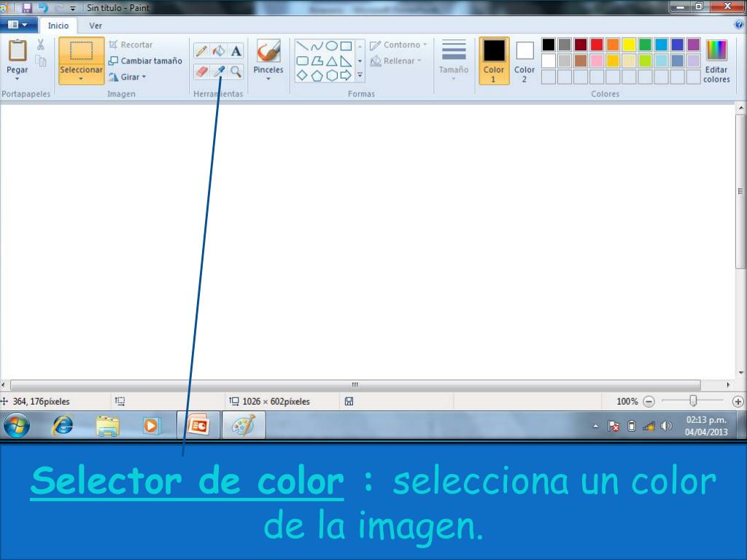Image resolution: width=747 pixels, height=560 pixels.
Task: Click the zoom in plus button
Action: (738, 402)
